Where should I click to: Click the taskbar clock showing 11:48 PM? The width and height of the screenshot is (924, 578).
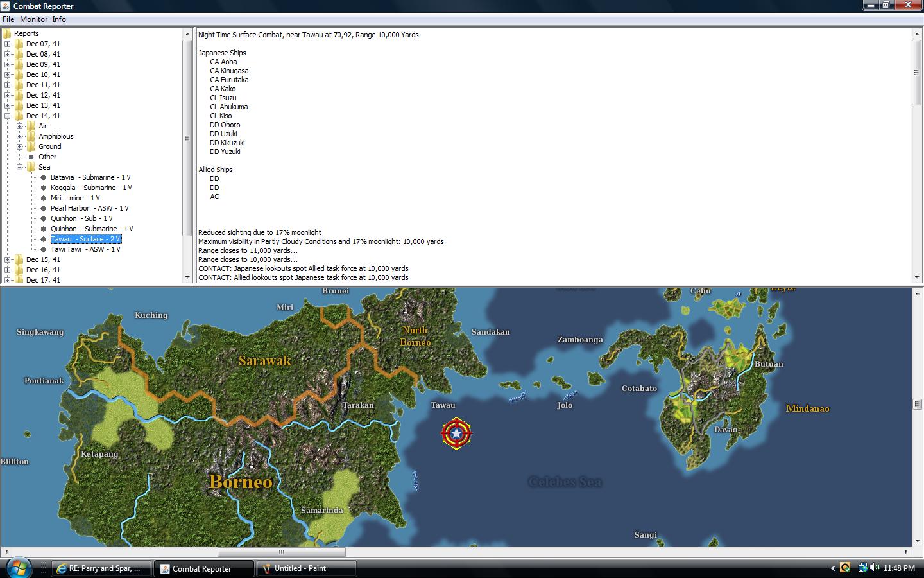point(899,568)
